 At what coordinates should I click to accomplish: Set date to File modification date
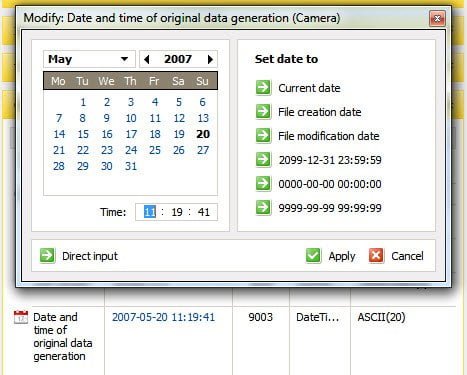[329, 136]
